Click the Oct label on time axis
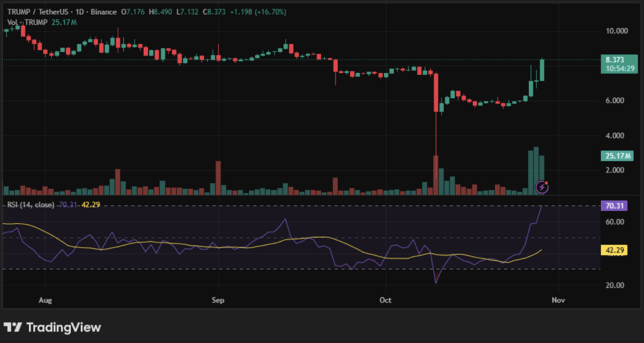The image size is (644, 343). click(x=386, y=300)
